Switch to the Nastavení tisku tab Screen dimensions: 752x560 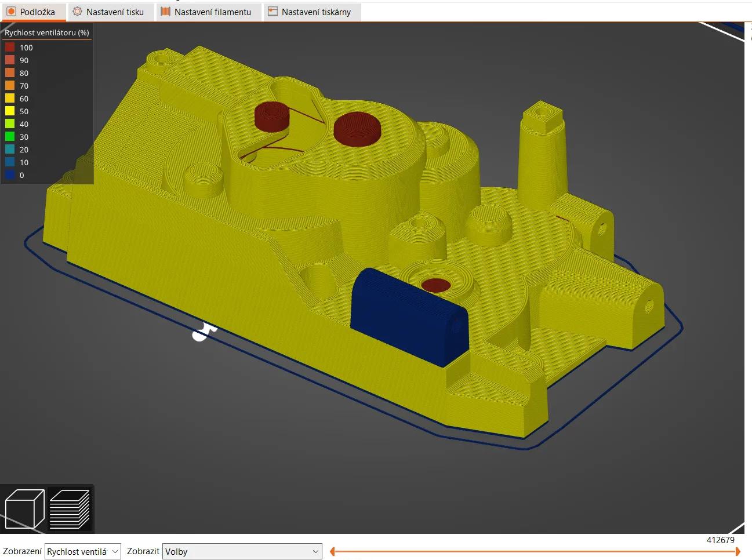pyautogui.click(x=111, y=11)
